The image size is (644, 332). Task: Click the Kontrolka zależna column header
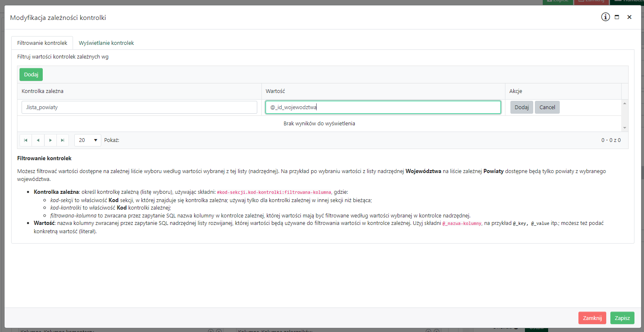click(139, 91)
